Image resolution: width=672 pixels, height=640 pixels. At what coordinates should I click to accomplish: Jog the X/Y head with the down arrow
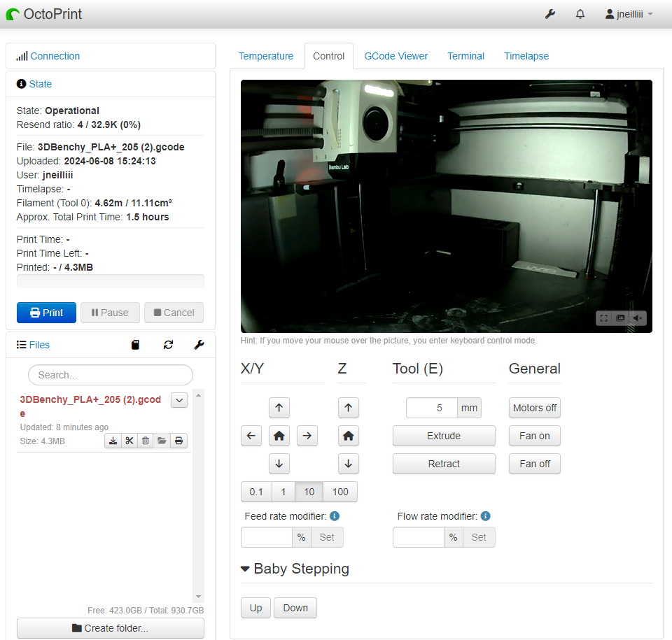(279, 464)
